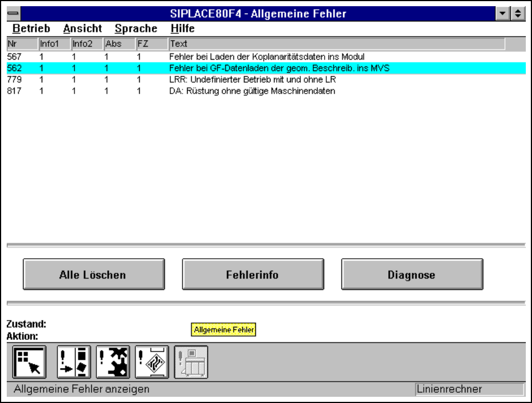Click the title bar maximize restore arrows
Viewport: 532px width, 403px height.
click(x=518, y=14)
